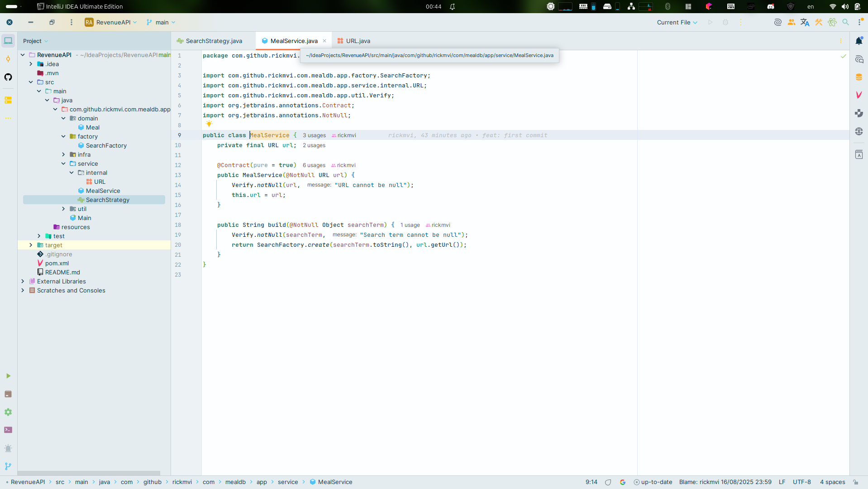Open the Git tool window icon
Image resolution: width=868 pixels, height=489 pixels.
[x=8, y=466]
